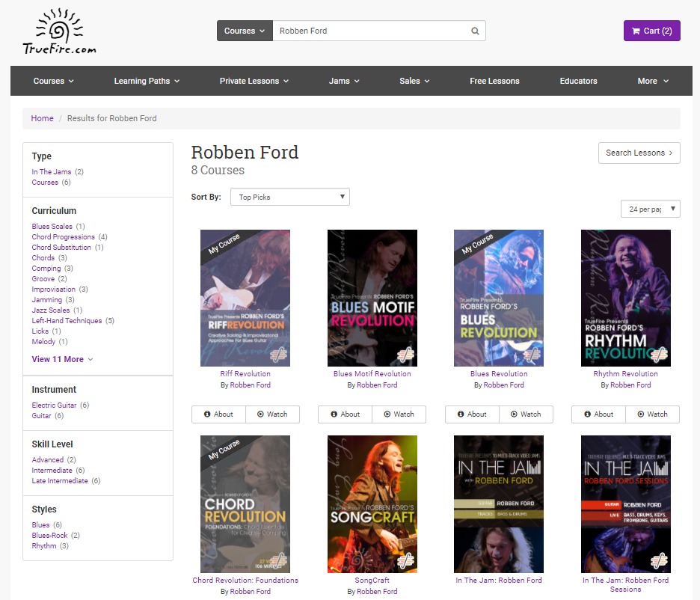Click the Home breadcrumb link
Viewport: 700px width, 600px height.
pyautogui.click(x=42, y=118)
